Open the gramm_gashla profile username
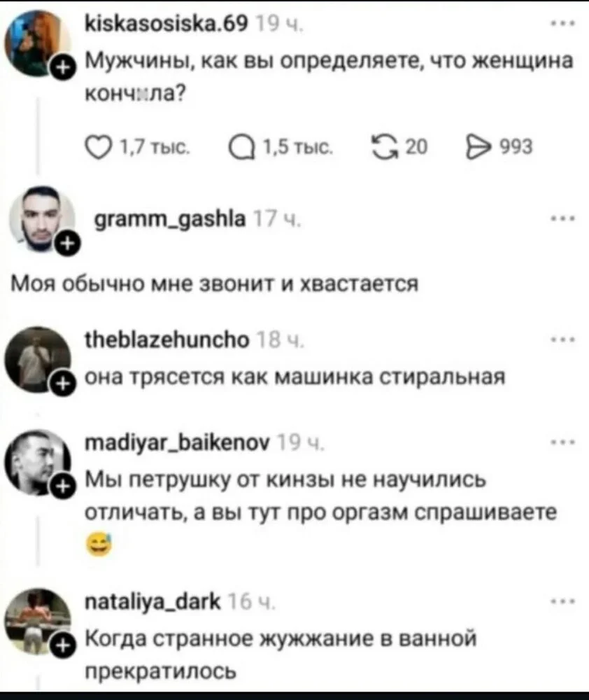This screenshot has width=589, height=700. 169,220
